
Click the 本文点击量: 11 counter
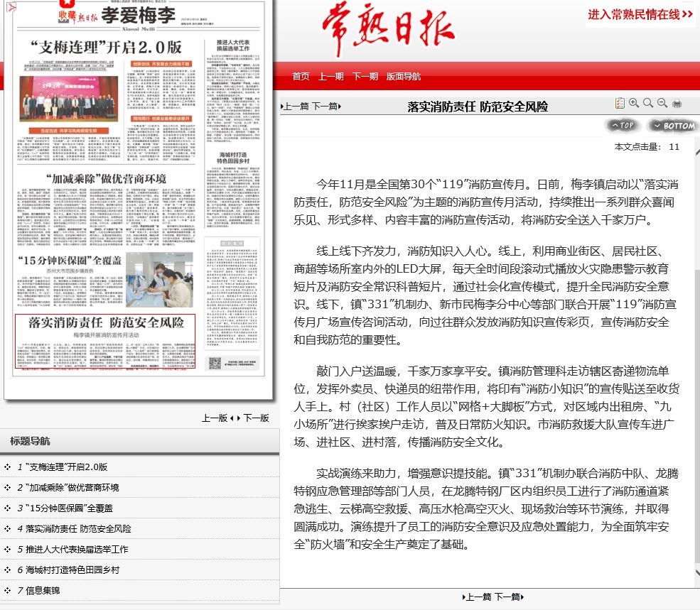pyautogui.click(x=647, y=147)
